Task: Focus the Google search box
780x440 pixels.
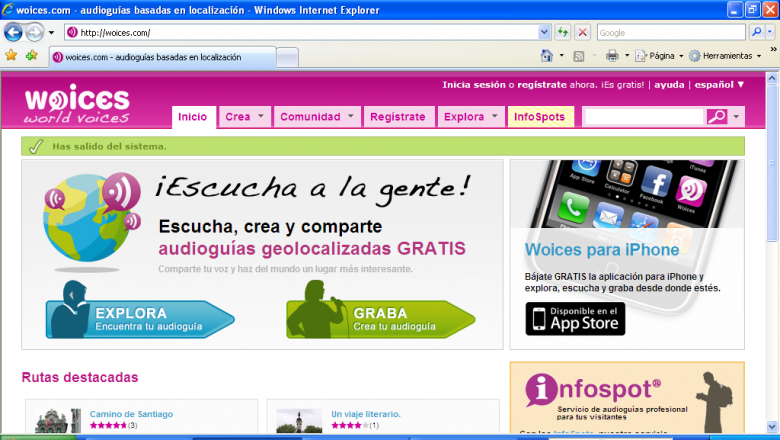Action: tap(671, 32)
